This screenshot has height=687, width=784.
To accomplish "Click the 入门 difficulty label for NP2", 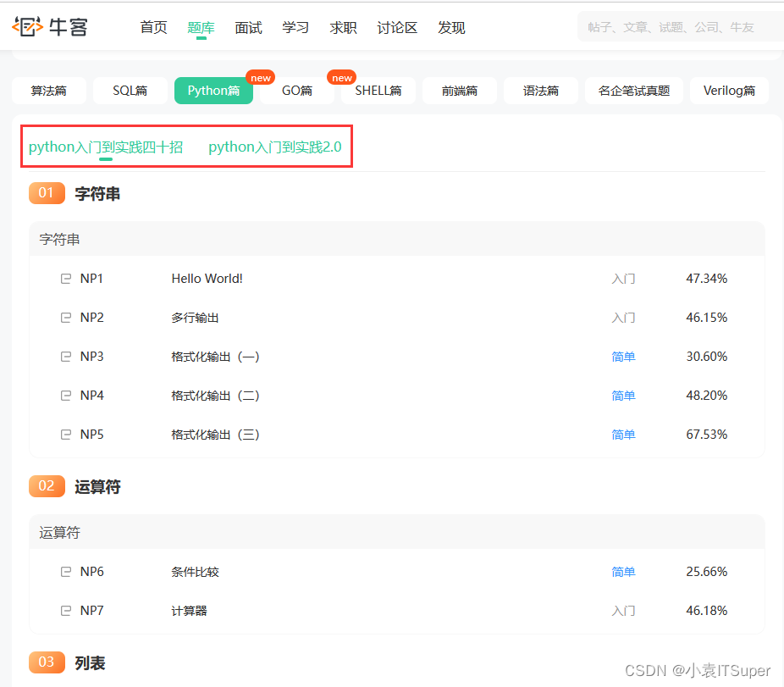I will tap(623, 318).
